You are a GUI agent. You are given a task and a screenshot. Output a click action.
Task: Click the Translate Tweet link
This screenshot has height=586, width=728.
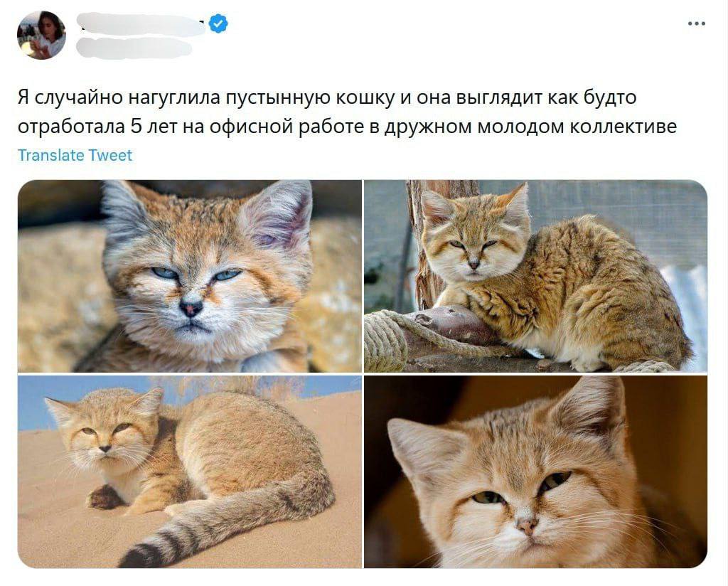[75, 155]
